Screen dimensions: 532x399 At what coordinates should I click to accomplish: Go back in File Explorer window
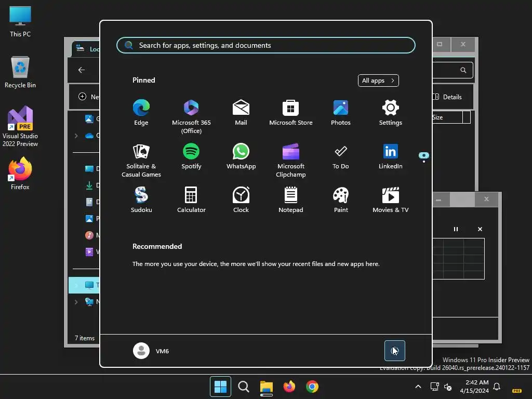pos(82,70)
